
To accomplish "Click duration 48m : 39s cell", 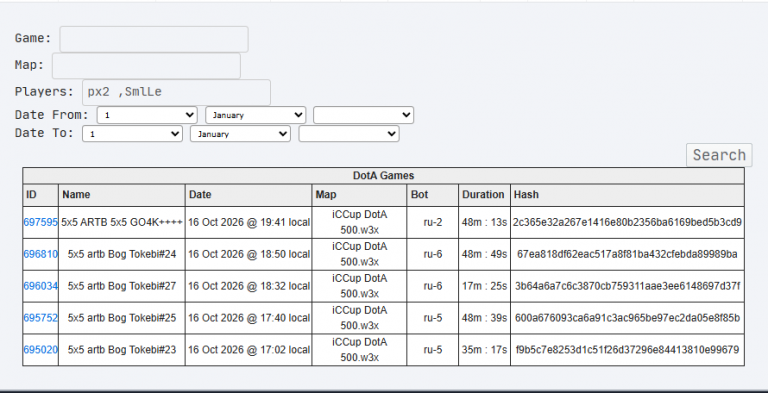I will click(484, 318).
